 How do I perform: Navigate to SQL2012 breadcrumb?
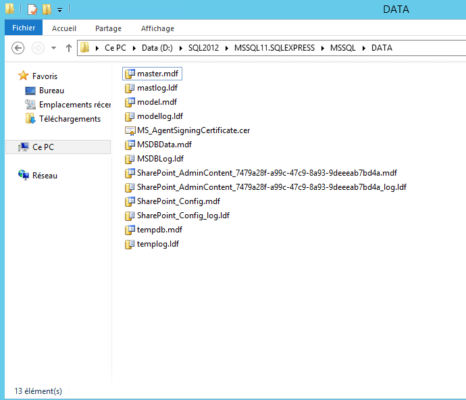pos(203,48)
